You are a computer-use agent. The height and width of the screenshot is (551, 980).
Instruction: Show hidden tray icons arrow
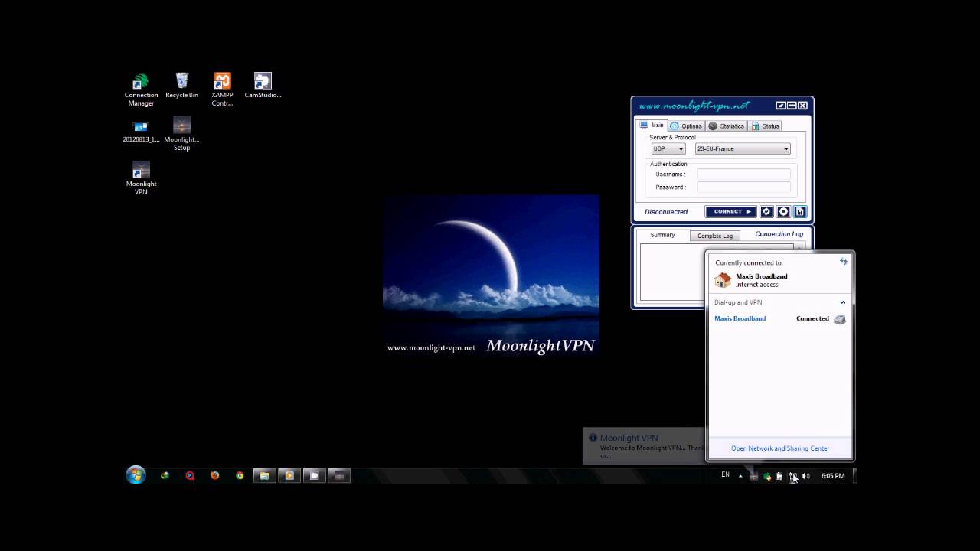point(740,476)
